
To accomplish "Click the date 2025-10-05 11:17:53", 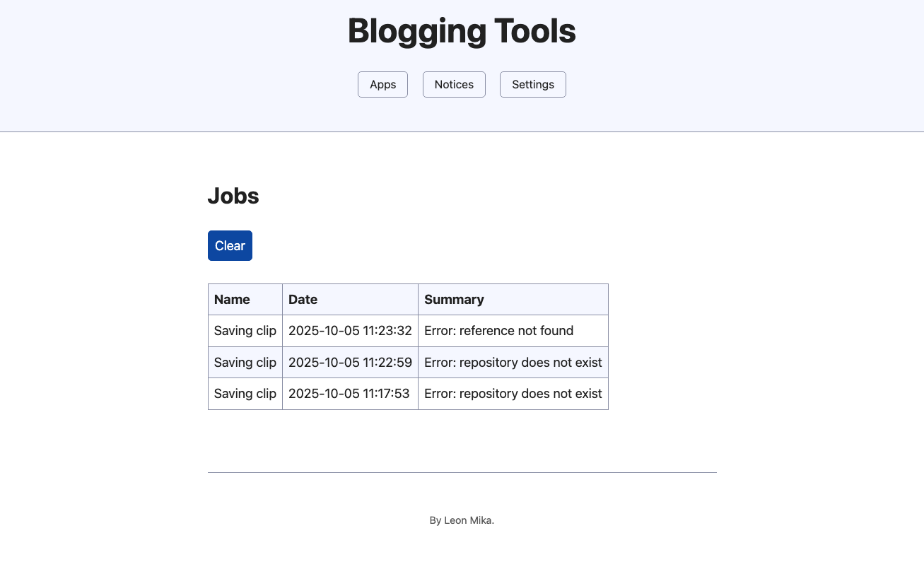I will pyautogui.click(x=349, y=394).
